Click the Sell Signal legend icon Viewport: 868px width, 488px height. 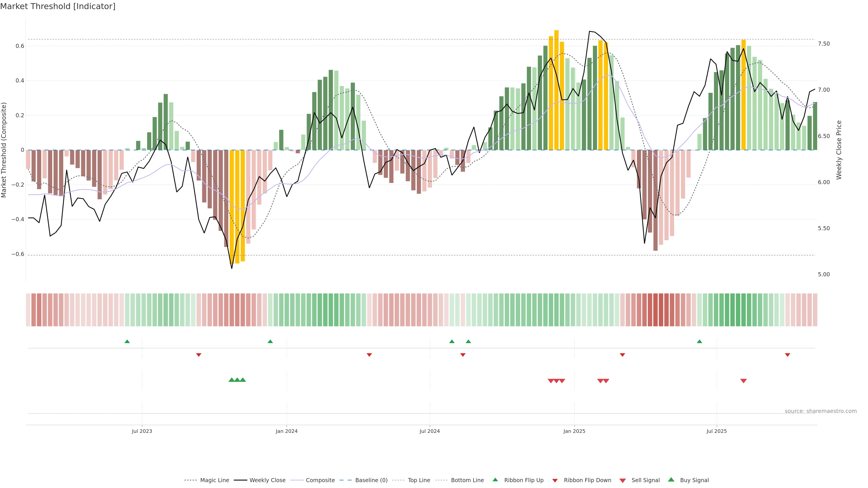point(623,480)
